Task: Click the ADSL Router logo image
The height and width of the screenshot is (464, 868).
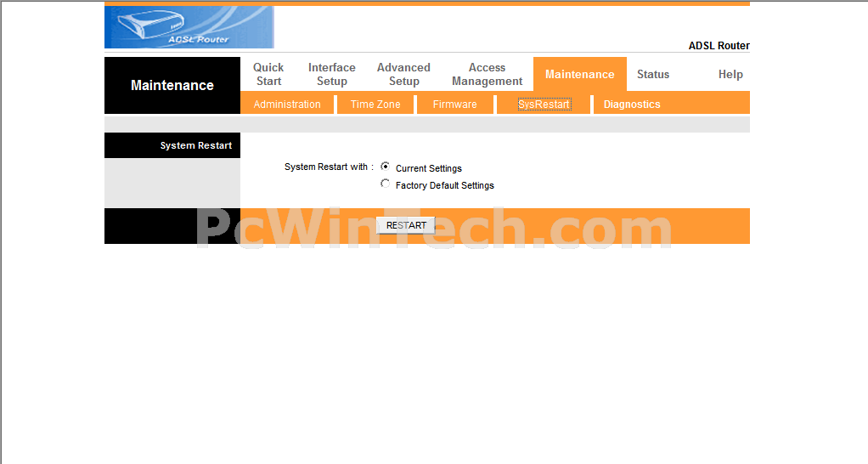Action: [x=189, y=27]
